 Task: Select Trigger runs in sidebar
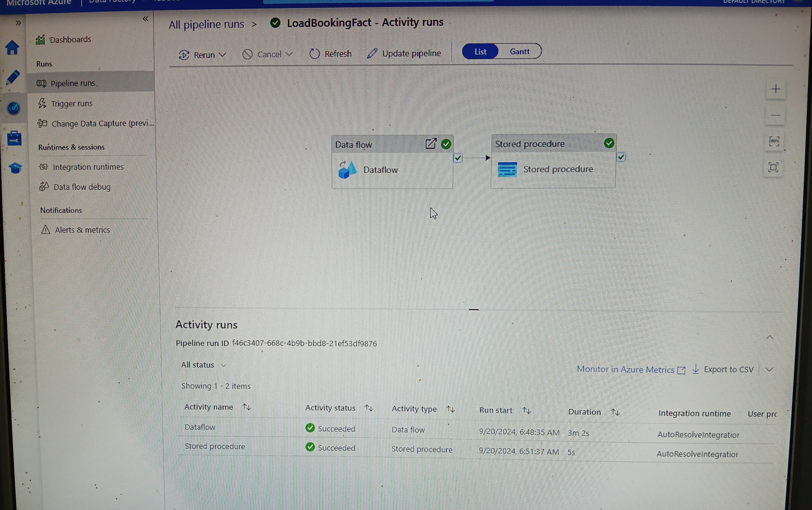click(71, 103)
